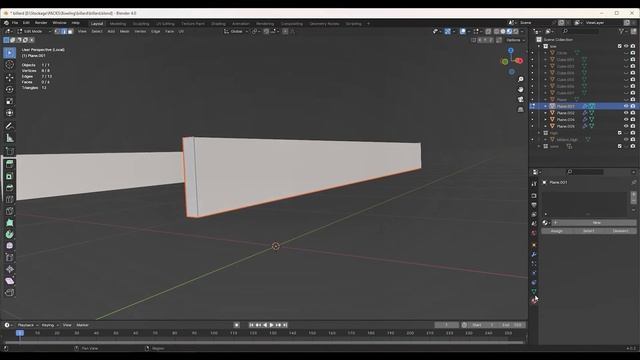Disable render camera icon for Plane.001
The width and height of the screenshot is (640, 360).
click(633, 106)
